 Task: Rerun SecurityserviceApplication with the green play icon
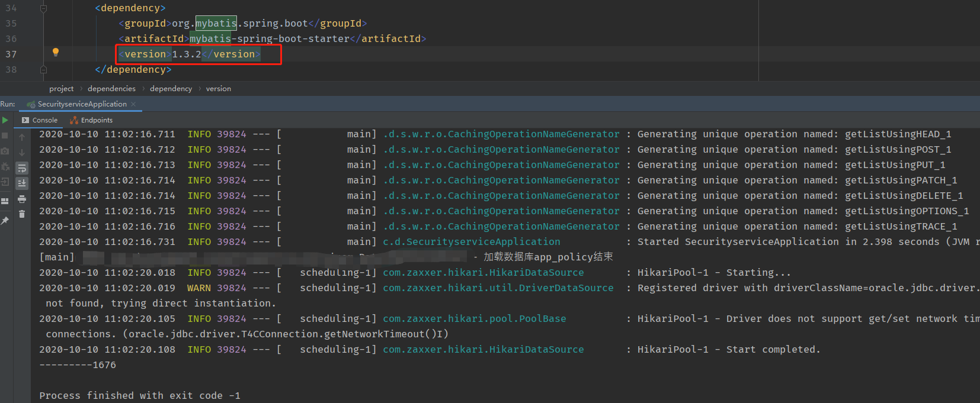5,120
